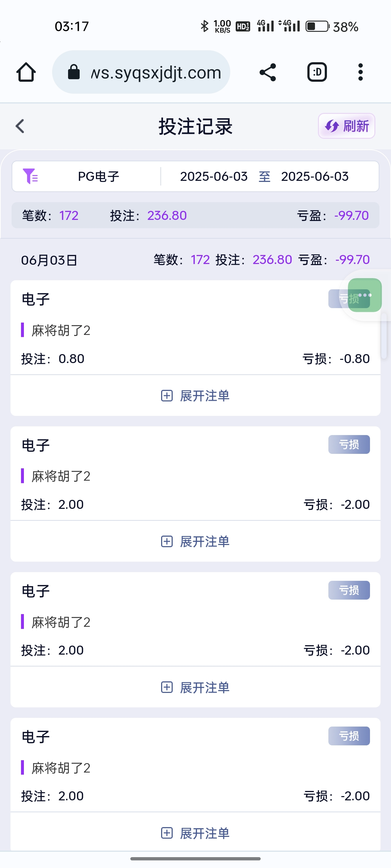
Task: Tap the 06月03日 daily summary row
Action: click(x=195, y=260)
